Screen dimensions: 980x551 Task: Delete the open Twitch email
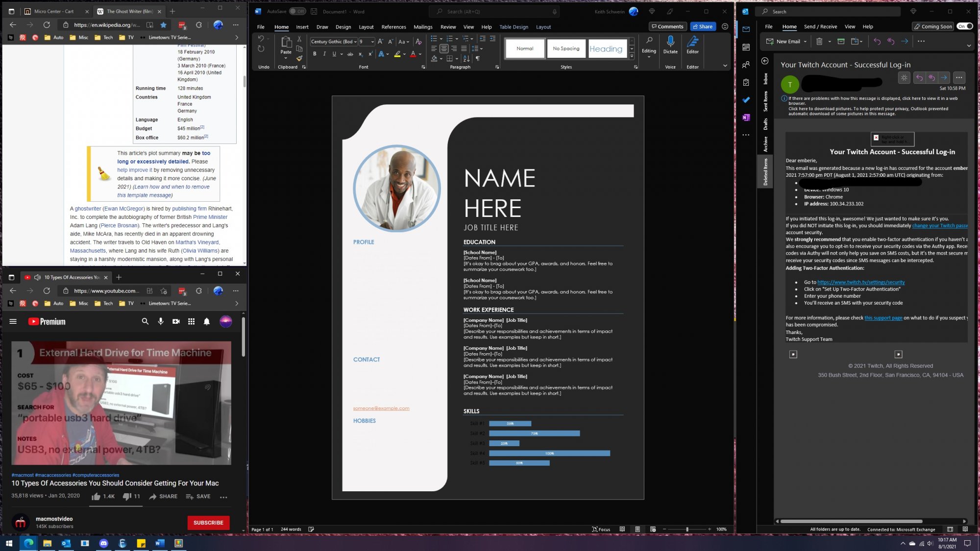tap(819, 42)
